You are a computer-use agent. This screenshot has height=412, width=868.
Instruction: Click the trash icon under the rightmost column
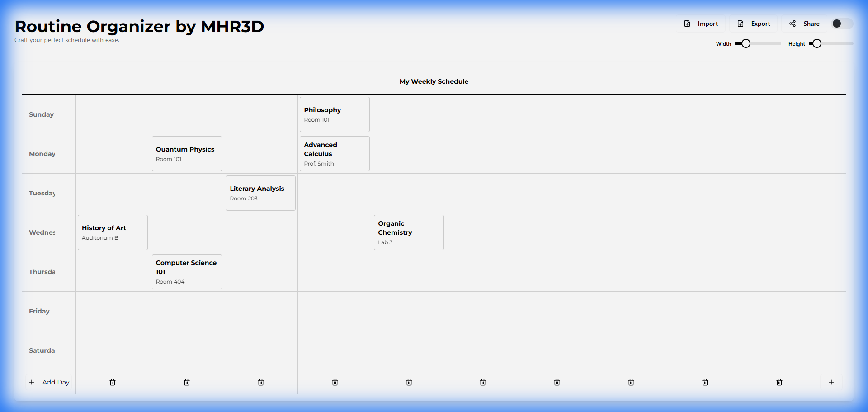tap(779, 382)
